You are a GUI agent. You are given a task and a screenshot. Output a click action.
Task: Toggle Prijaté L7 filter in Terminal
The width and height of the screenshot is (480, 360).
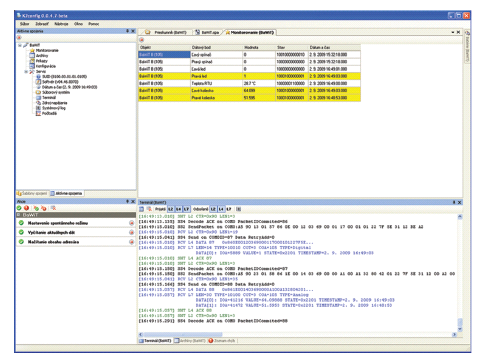pyautogui.click(x=186, y=209)
